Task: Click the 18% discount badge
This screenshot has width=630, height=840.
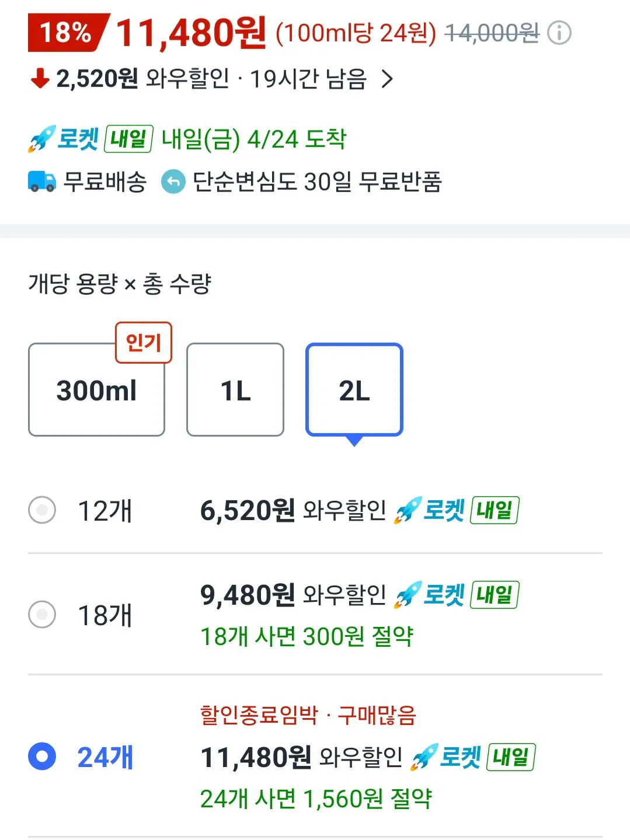Action: point(67,32)
